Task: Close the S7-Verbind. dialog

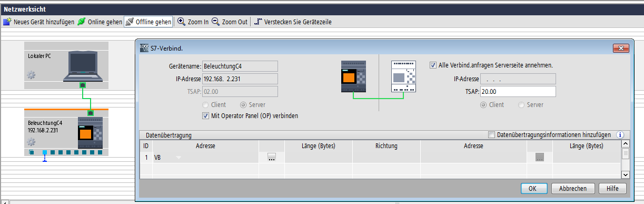Action: pos(621,48)
